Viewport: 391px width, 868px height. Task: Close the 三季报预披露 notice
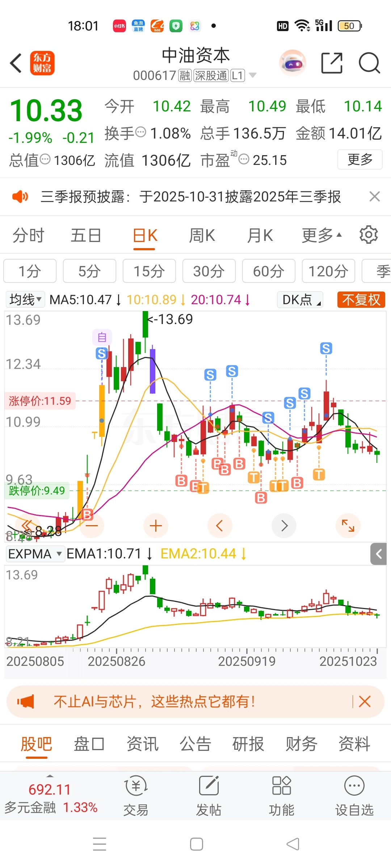click(x=374, y=197)
